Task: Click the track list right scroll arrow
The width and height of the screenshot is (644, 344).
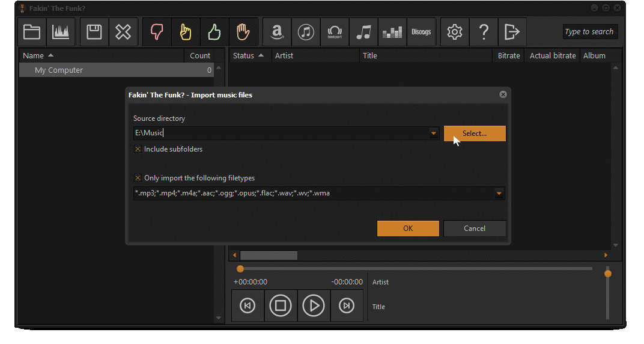Action: 606,255
